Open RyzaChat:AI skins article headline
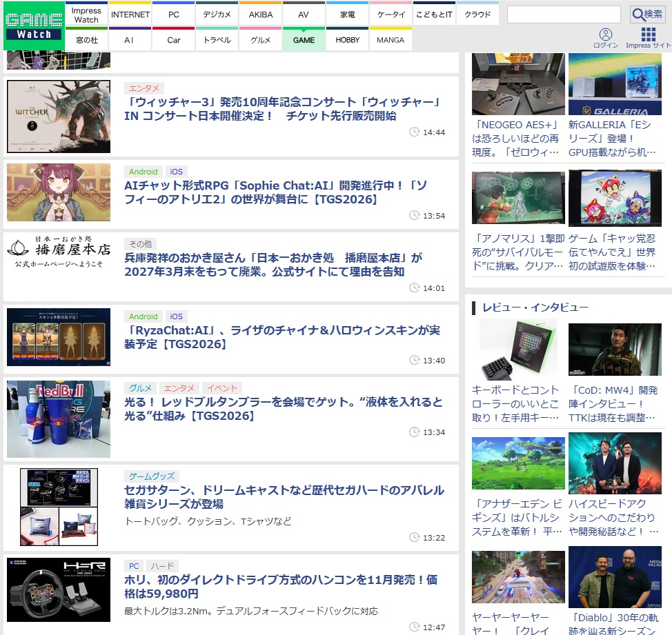The height and width of the screenshot is (635, 672). pyautogui.click(x=282, y=337)
